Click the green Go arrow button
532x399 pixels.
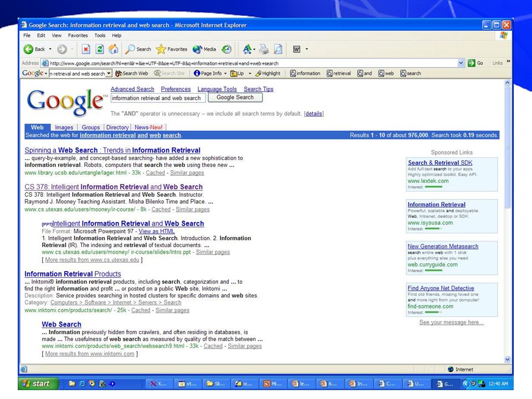tap(471, 63)
